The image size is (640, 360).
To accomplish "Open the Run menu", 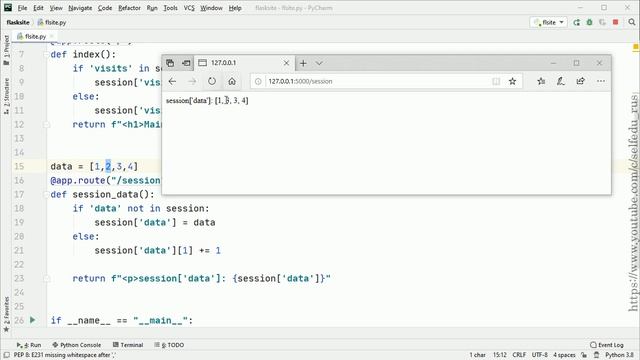I will pyautogui.click(x=152, y=8).
